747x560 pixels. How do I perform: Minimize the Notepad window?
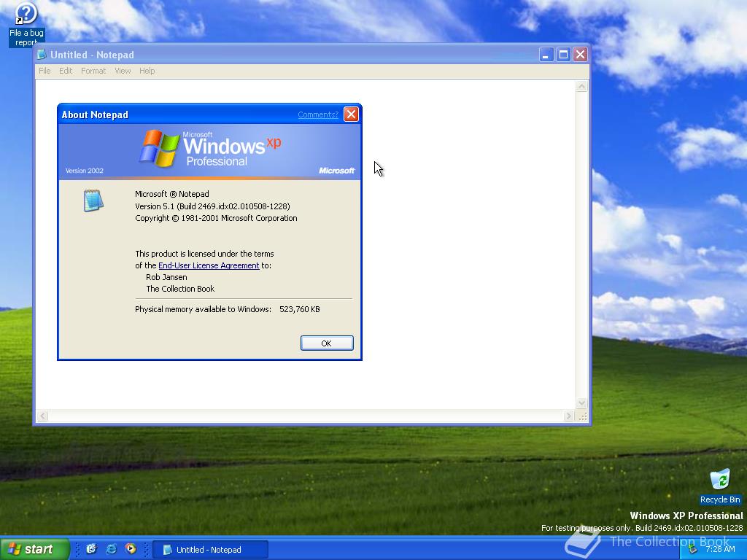coord(546,55)
